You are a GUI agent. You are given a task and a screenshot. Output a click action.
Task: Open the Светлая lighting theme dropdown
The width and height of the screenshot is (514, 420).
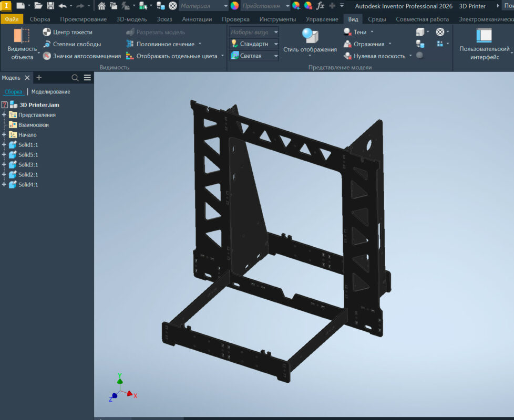pyautogui.click(x=275, y=56)
